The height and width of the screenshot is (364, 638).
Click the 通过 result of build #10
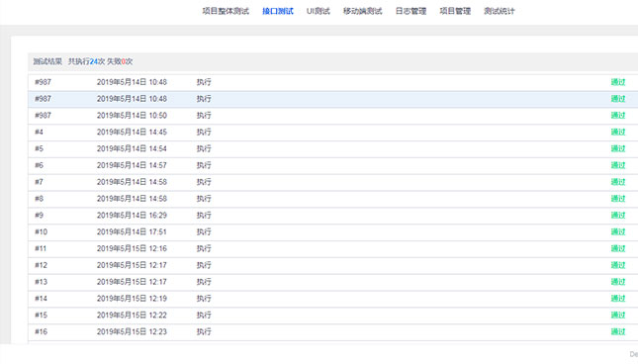[617, 231]
